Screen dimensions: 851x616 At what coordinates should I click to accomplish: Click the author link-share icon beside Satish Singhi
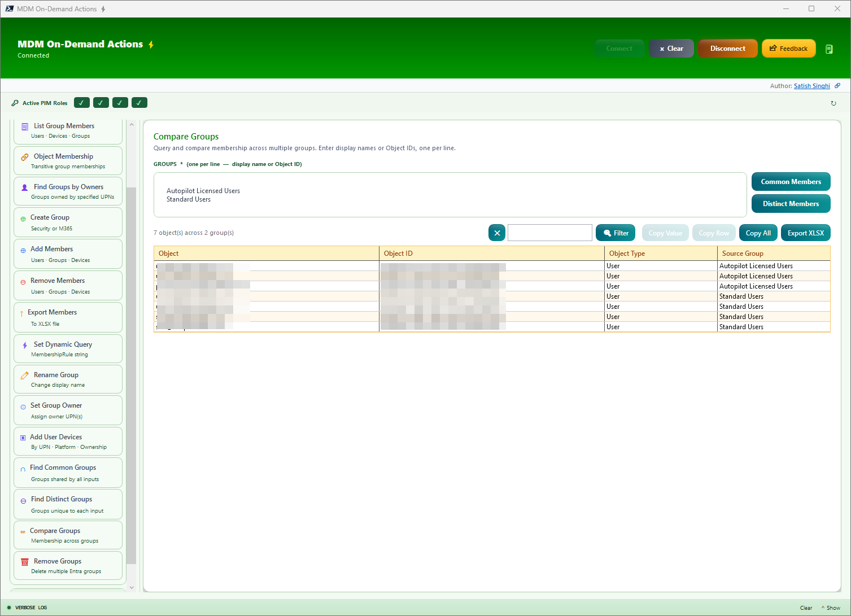pos(837,85)
